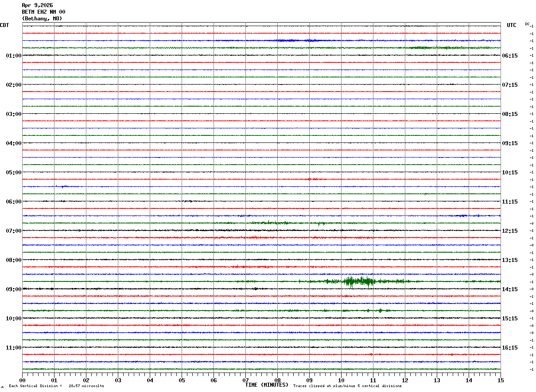Screen dimensions: 536x392
Task: Select the BETM EHZ NM 00 station label
Action: click(x=43, y=12)
